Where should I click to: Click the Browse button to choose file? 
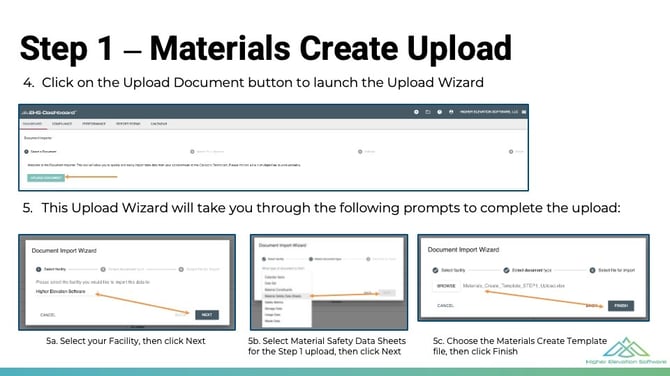(x=446, y=285)
